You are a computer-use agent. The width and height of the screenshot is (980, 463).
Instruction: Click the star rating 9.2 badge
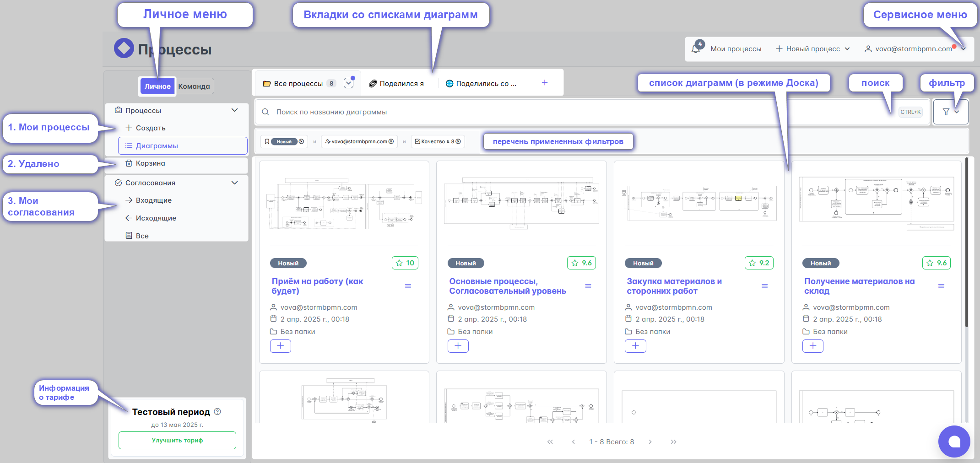(x=759, y=263)
